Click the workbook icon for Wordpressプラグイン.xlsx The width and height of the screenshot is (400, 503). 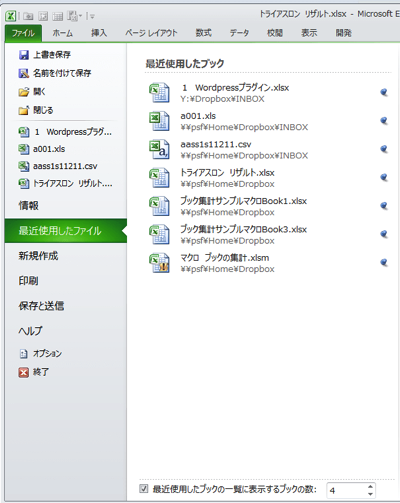(x=159, y=93)
